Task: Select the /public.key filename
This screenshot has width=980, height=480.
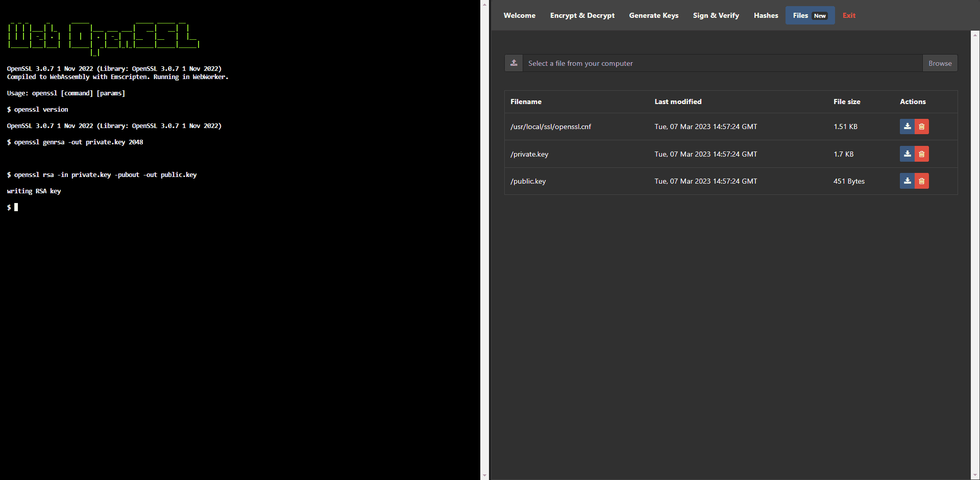Action: [528, 181]
